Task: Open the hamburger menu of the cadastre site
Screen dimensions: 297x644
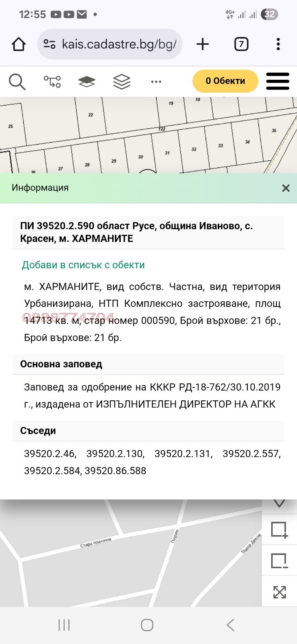Action: (x=277, y=81)
